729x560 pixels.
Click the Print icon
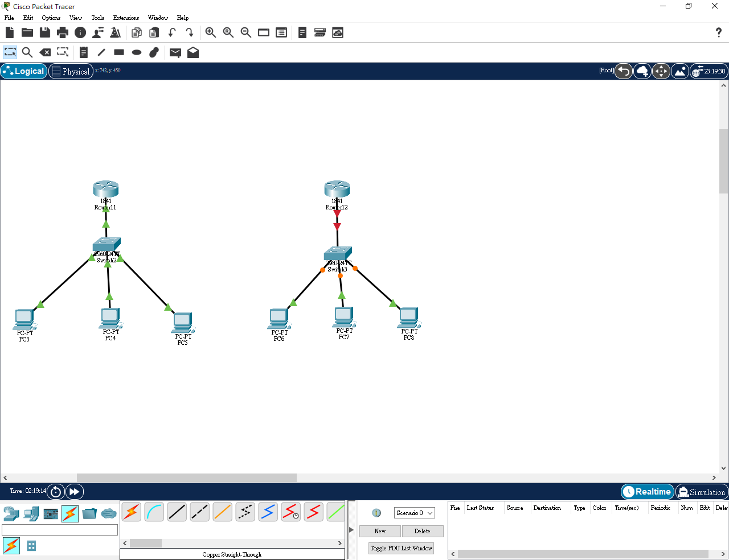pyautogui.click(x=63, y=32)
